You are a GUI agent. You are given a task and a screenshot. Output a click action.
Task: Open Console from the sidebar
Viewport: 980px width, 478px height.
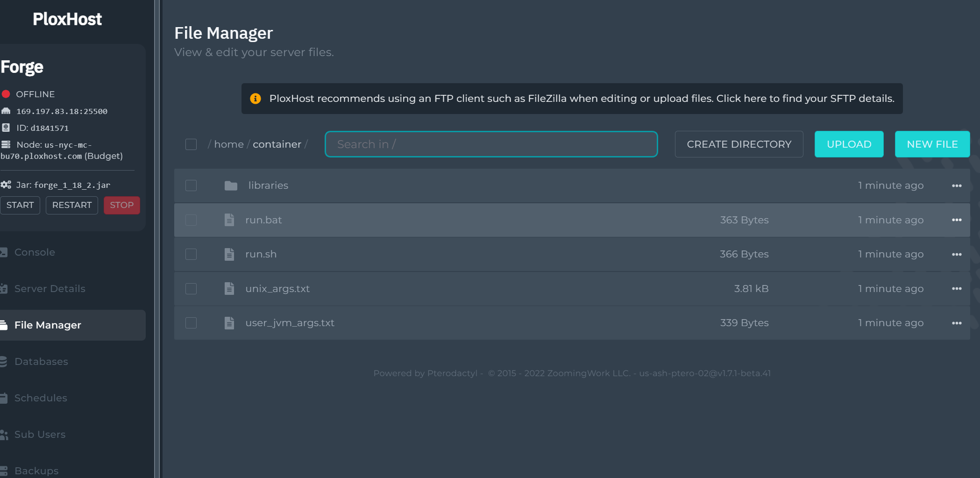coord(35,252)
